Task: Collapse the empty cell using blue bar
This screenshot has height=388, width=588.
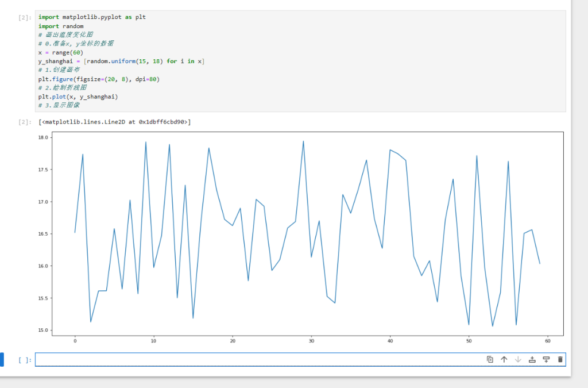Action: tap(2, 360)
